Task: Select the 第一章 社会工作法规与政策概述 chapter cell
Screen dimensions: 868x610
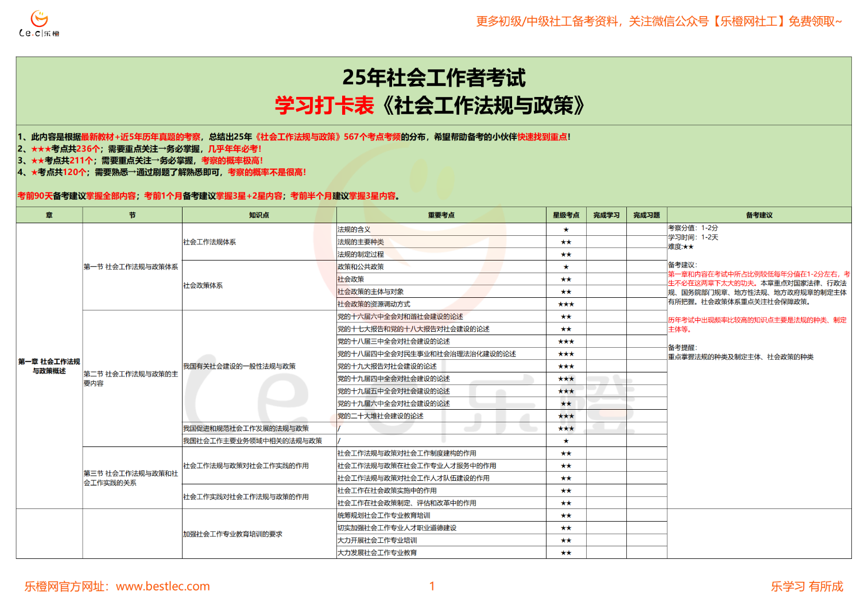Action: tap(49, 366)
